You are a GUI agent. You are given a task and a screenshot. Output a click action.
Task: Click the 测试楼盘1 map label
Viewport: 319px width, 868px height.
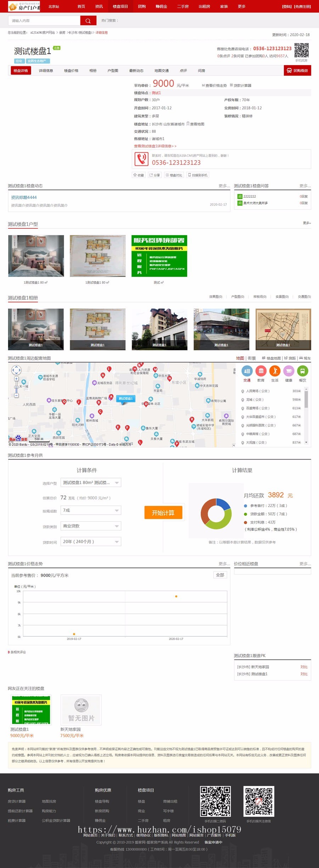coord(125,399)
